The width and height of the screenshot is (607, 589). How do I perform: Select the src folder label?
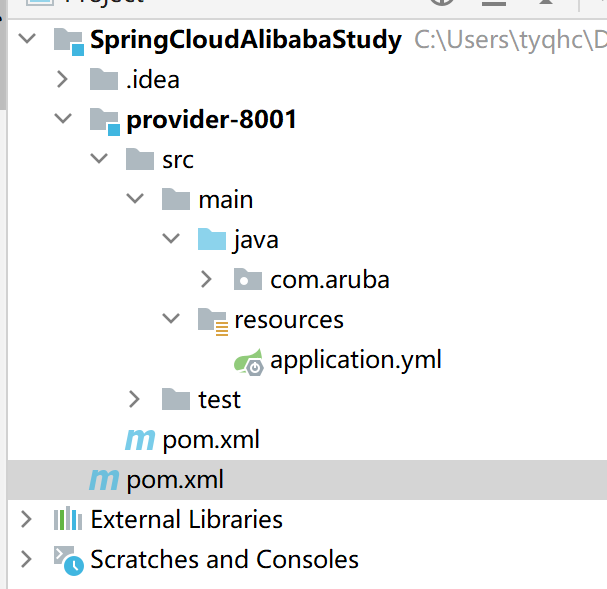pyautogui.click(x=178, y=160)
